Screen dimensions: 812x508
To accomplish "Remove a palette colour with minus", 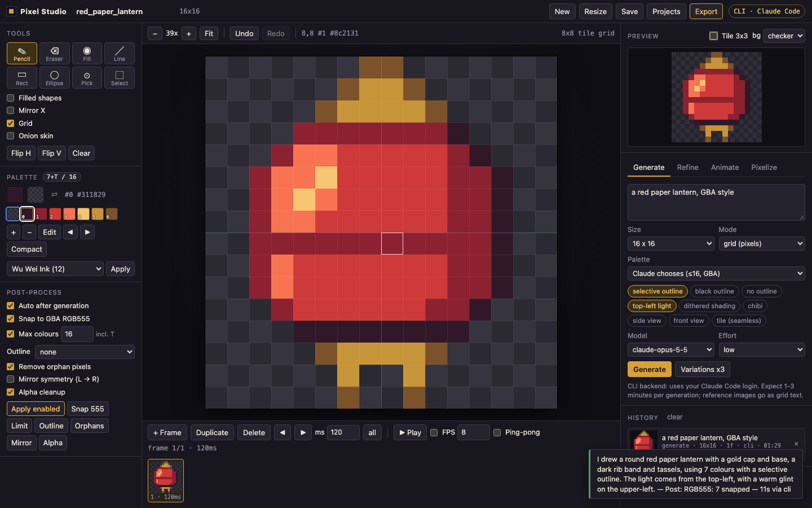I will [30, 232].
